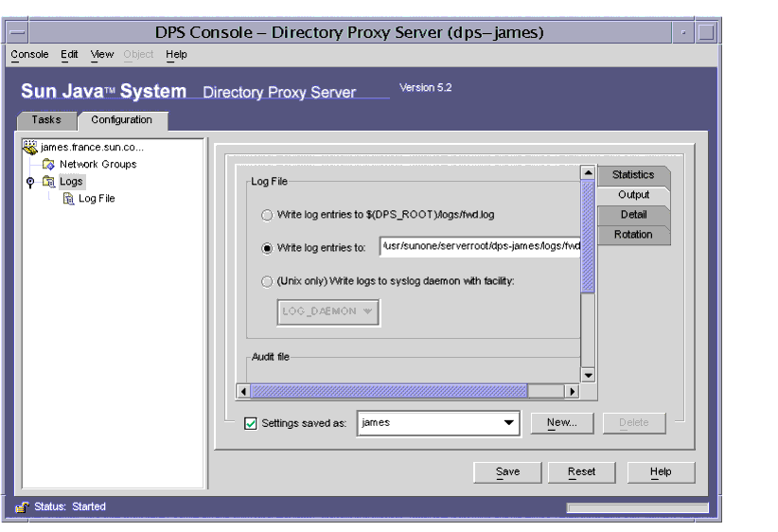Click the Save button

point(507,472)
